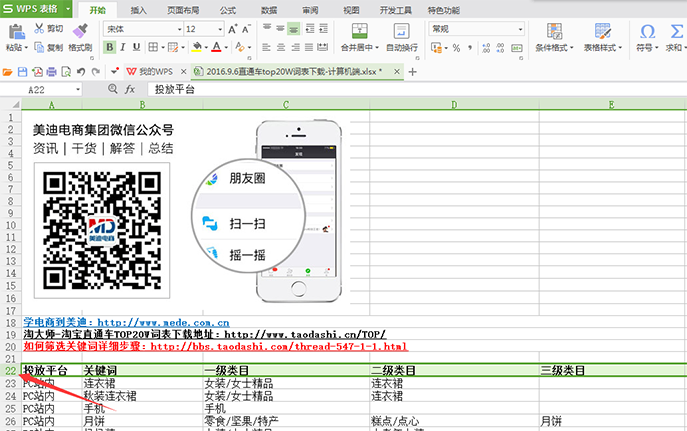This screenshot has width=687, height=431.
Task: Click the draw border pencil-grid icon
Action: click(x=173, y=47)
